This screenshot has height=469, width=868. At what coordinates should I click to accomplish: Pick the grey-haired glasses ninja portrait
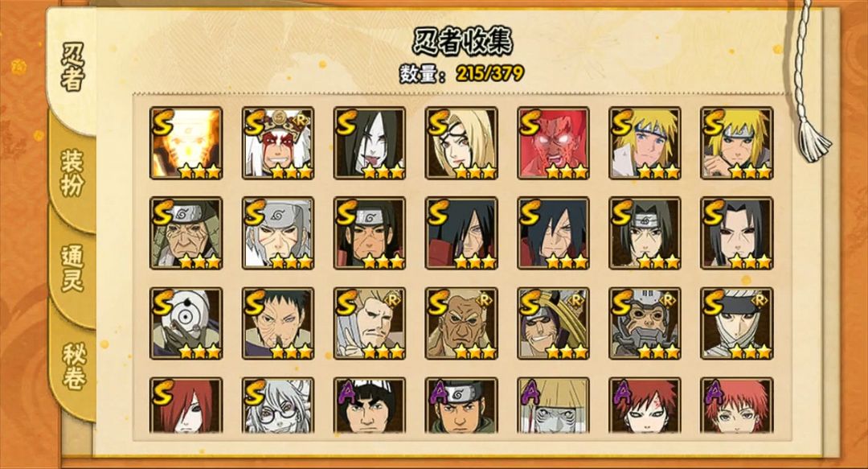tap(278, 405)
